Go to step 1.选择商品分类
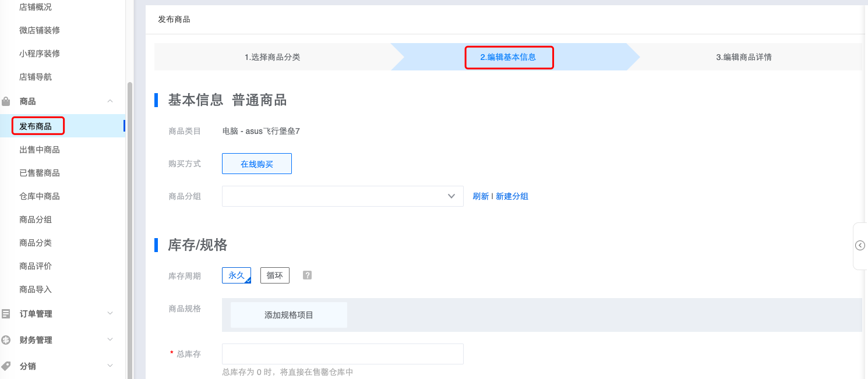Screen dimensions: 868x379 pyautogui.click(x=272, y=57)
